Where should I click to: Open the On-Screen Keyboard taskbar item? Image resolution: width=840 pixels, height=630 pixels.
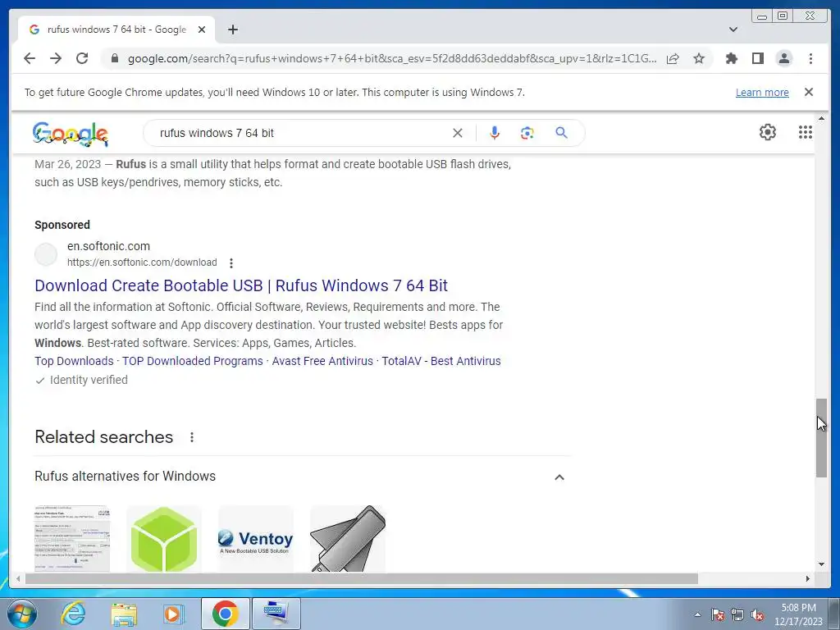(276, 614)
